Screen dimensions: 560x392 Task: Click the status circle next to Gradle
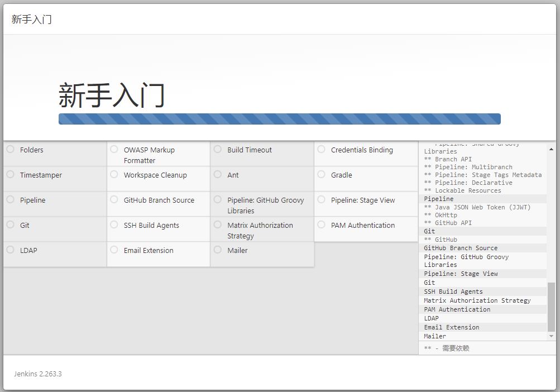[321, 174]
